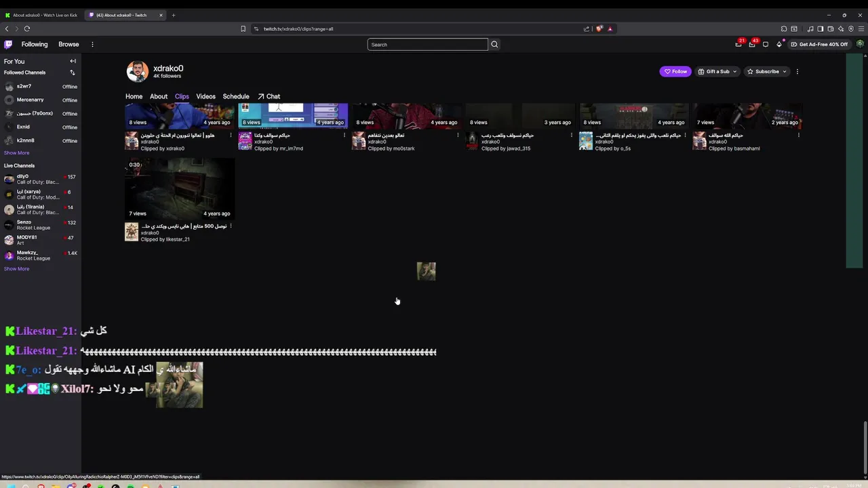Open media control music note icon
868x488 pixels.
(x=810, y=28)
